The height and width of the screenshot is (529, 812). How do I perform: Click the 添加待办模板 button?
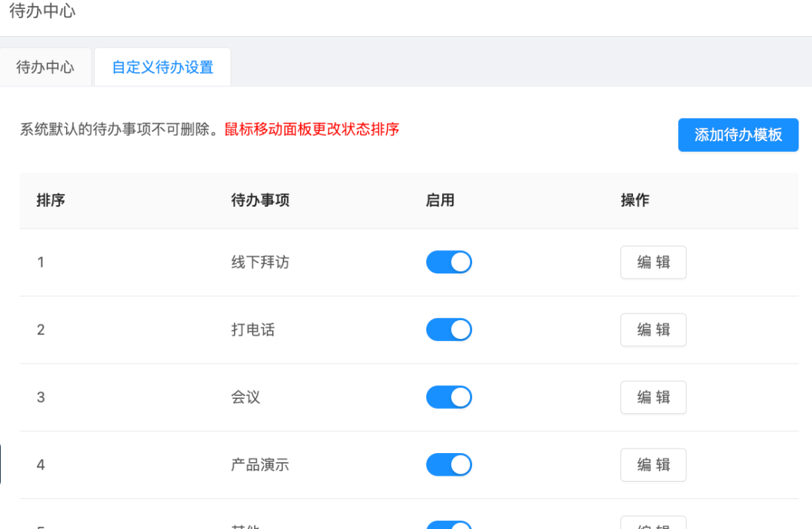738,135
